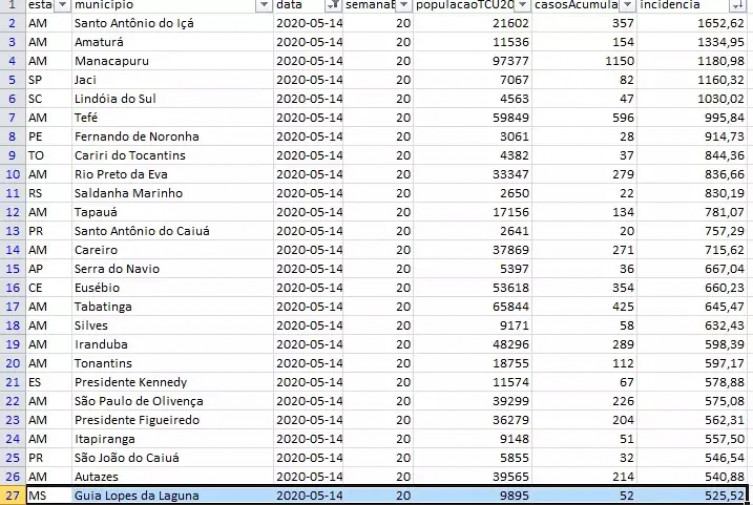Click the cell Tefé
753x505 pixels.
[x=173, y=118]
